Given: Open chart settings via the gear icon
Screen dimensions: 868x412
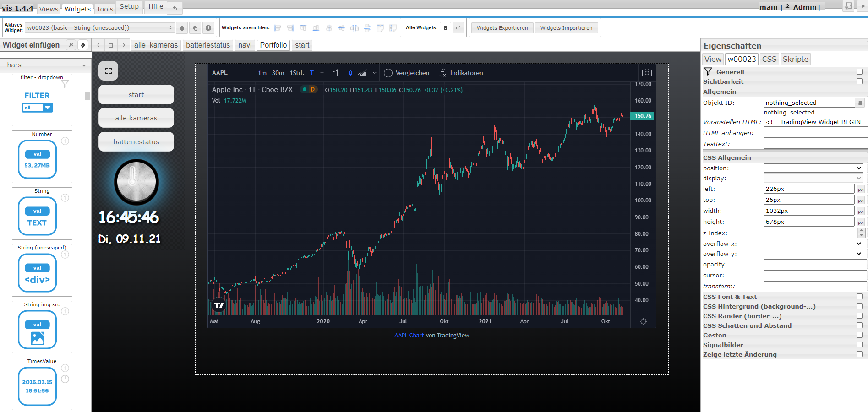Looking at the screenshot, I should (x=643, y=321).
